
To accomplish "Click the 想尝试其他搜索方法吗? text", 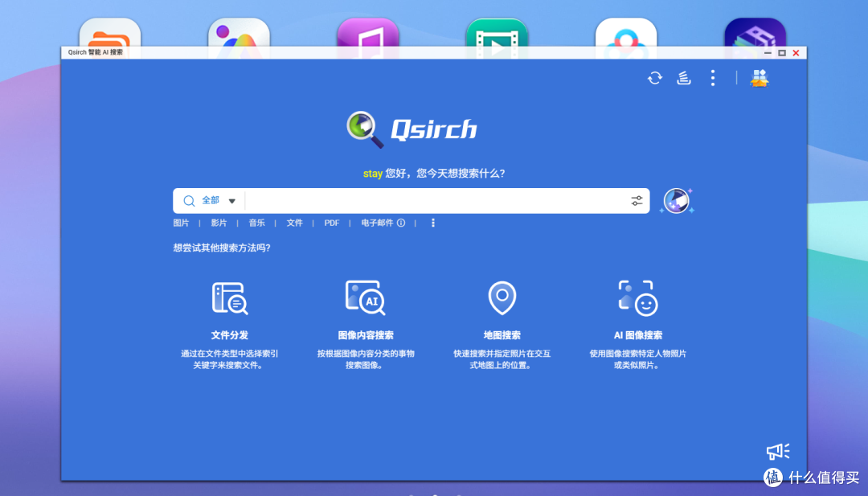I will [x=222, y=248].
